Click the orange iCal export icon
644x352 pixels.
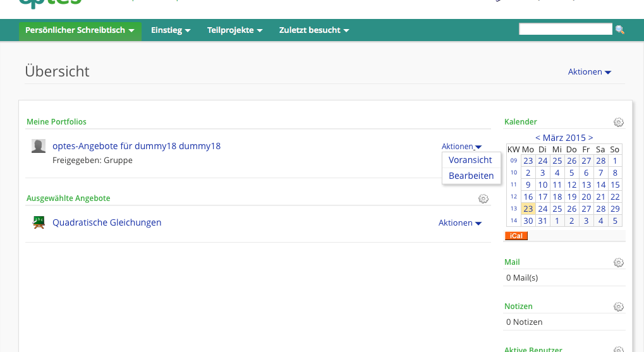516,236
